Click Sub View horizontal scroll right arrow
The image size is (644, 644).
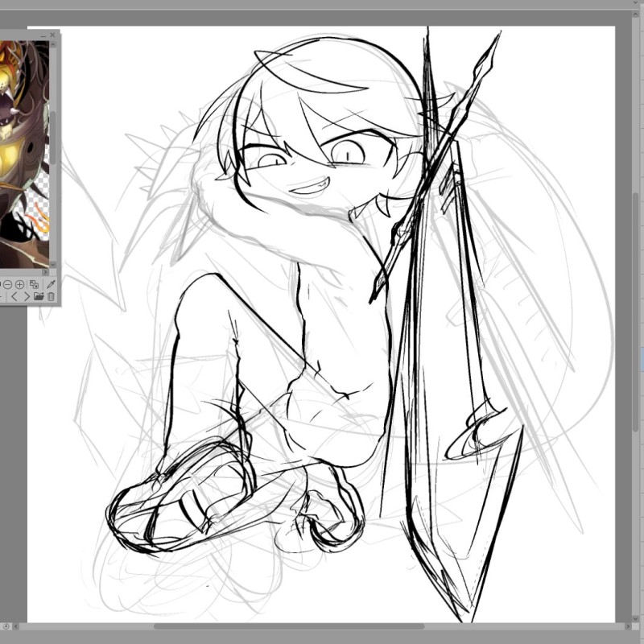click(x=45, y=272)
